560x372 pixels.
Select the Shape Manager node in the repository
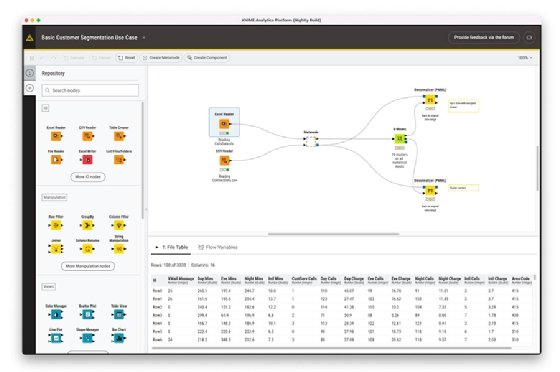click(x=88, y=338)
